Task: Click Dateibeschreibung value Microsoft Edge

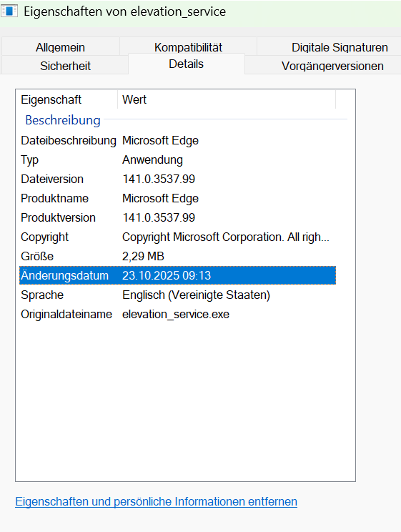Action: [x=160, y=140]
